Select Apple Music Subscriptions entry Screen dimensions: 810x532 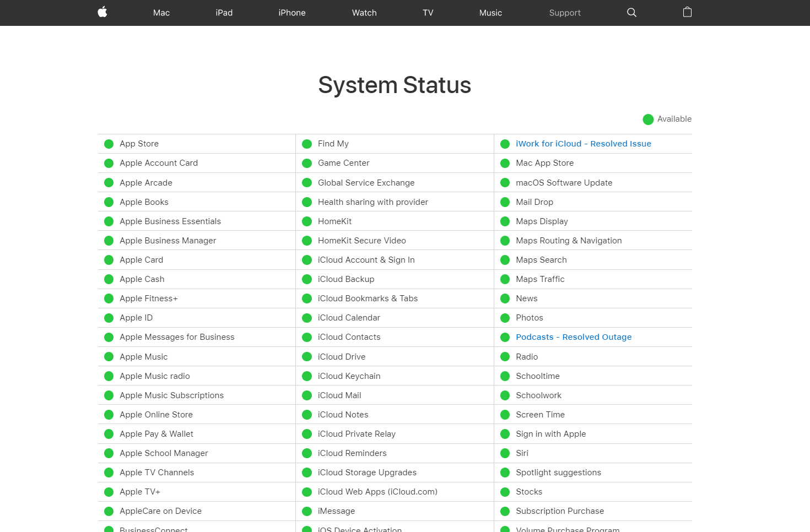click(x=172, y=395)
